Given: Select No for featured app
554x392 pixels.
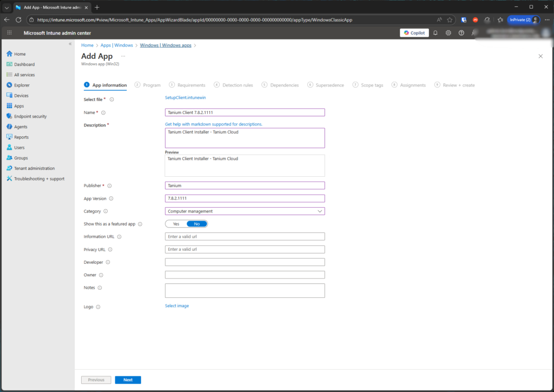Looking at the screenshot, I should pyautogui.click(x=197, y=224).
